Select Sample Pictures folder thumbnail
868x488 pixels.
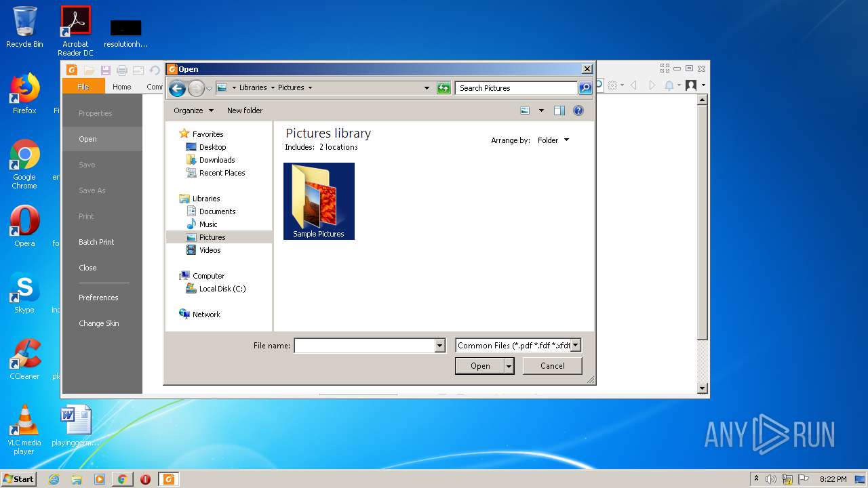click(x=319, y=201)
